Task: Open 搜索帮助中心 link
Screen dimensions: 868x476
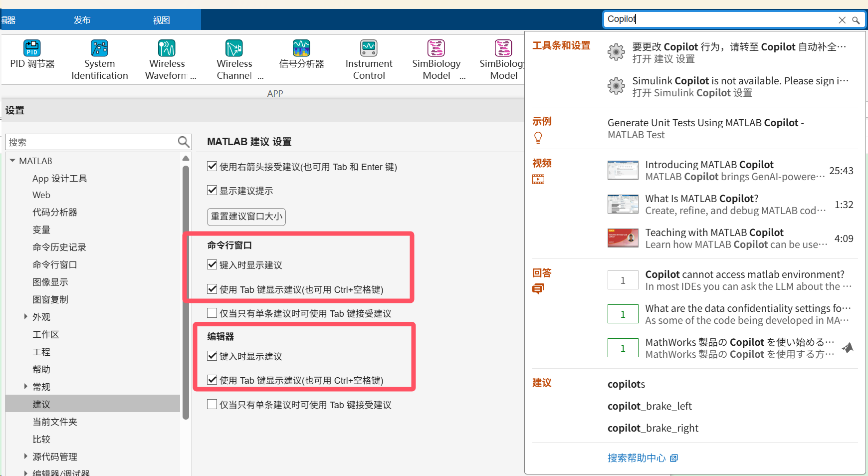Action: pyautogui.click(x=637, y=458)
